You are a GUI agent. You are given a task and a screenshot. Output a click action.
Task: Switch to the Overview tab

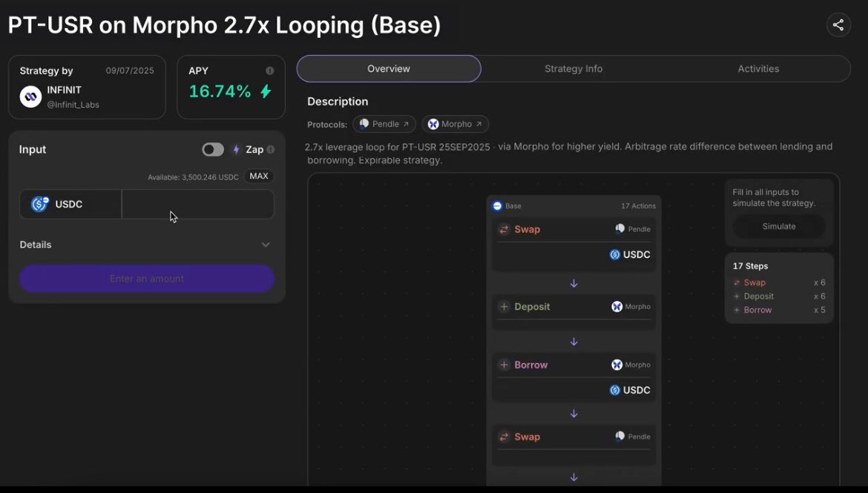(389, 69)
